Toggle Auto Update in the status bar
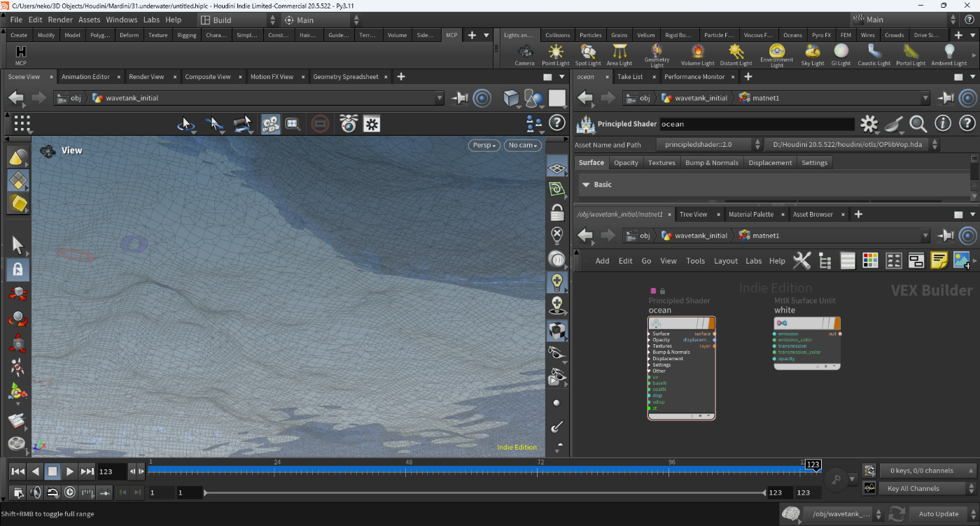This screenshot has height=526, width=980. click(x=938, y=514)
